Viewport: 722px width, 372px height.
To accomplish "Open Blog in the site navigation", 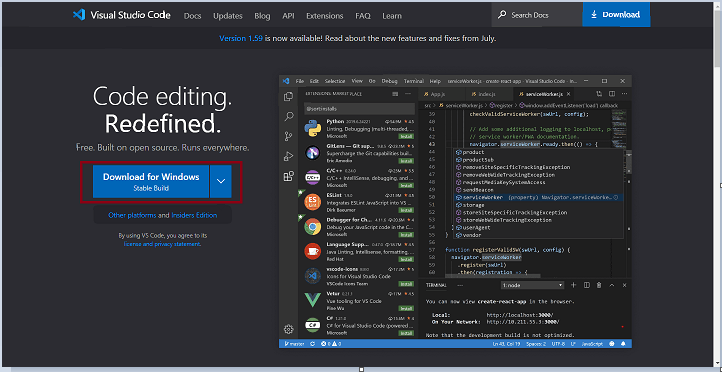I will click(x=262, y=16).
